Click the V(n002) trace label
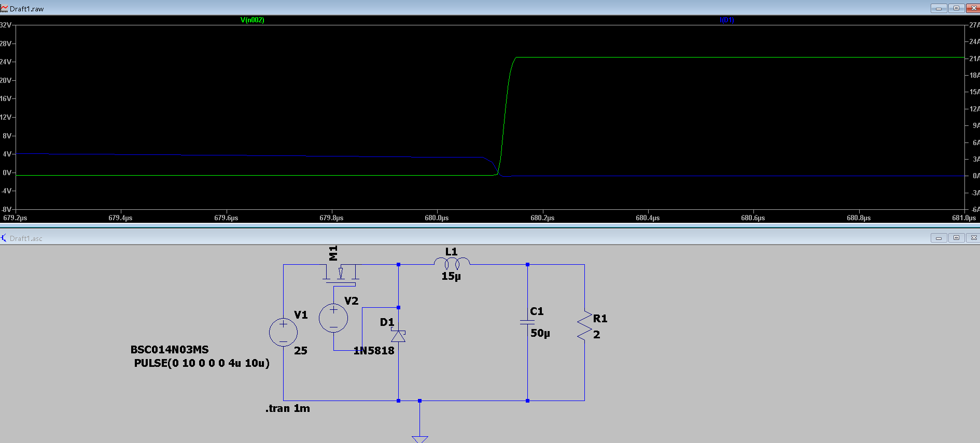Image resolution: width=980 pixels, height=443 pixels. coord(253,20)
